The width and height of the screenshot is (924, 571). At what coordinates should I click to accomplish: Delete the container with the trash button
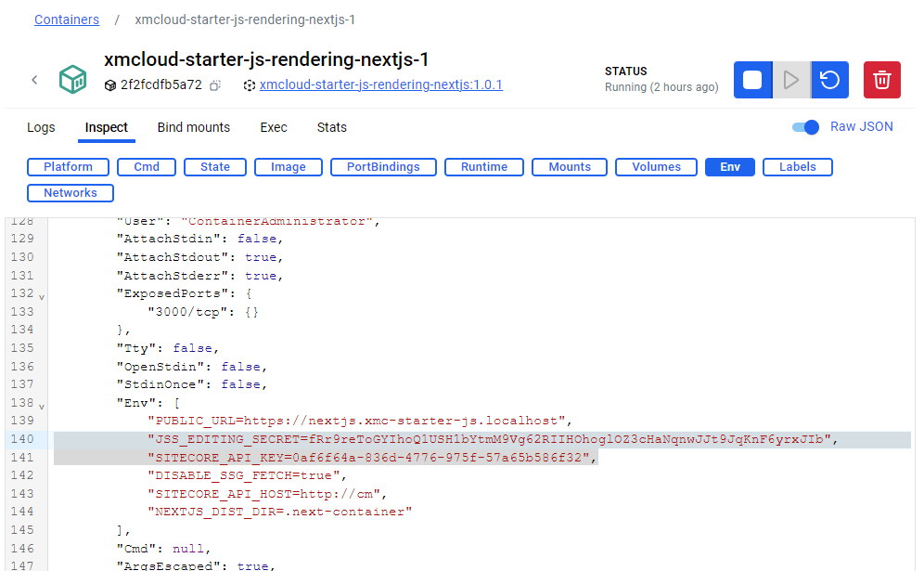point(882,80)
